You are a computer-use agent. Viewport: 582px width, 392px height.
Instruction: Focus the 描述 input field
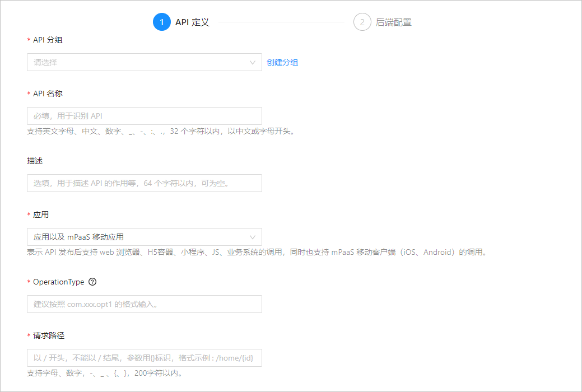145,183
